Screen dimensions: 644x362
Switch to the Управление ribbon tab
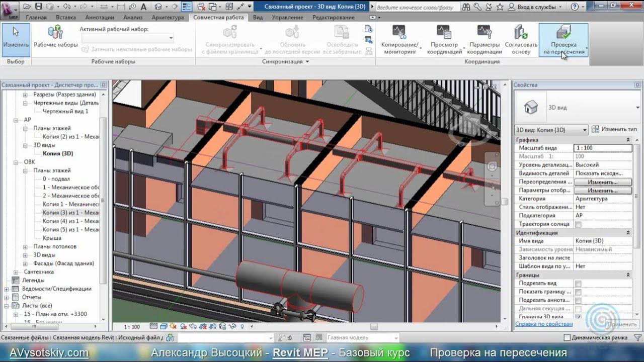[287, 17]
